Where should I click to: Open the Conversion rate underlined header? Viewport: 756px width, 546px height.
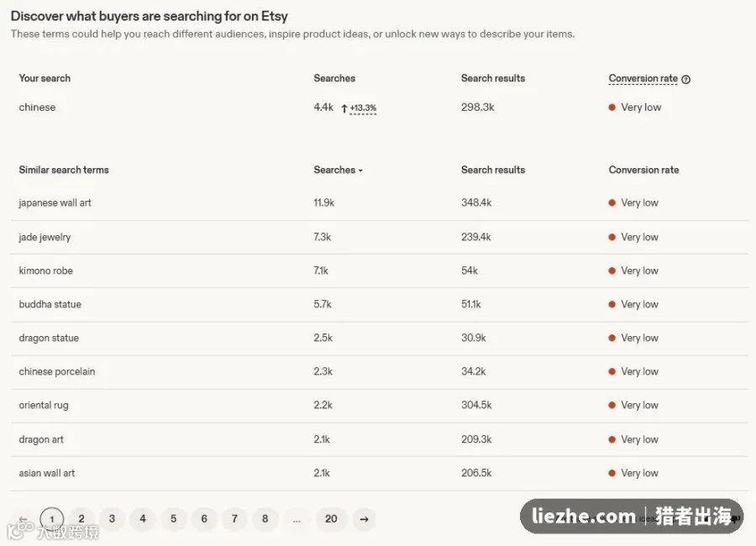pos(643,78)
